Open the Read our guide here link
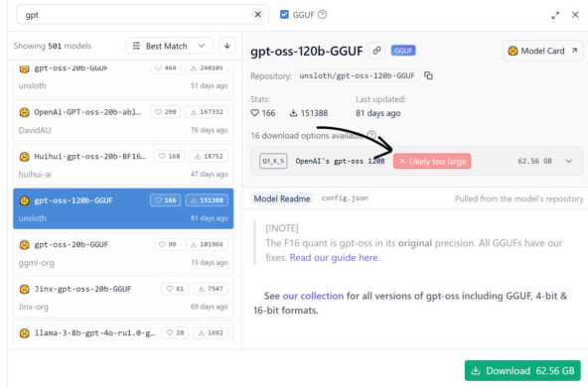 tap(335, 258)
